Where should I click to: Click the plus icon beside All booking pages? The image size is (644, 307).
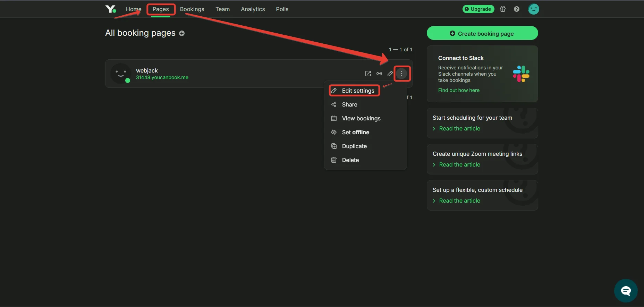182,33
